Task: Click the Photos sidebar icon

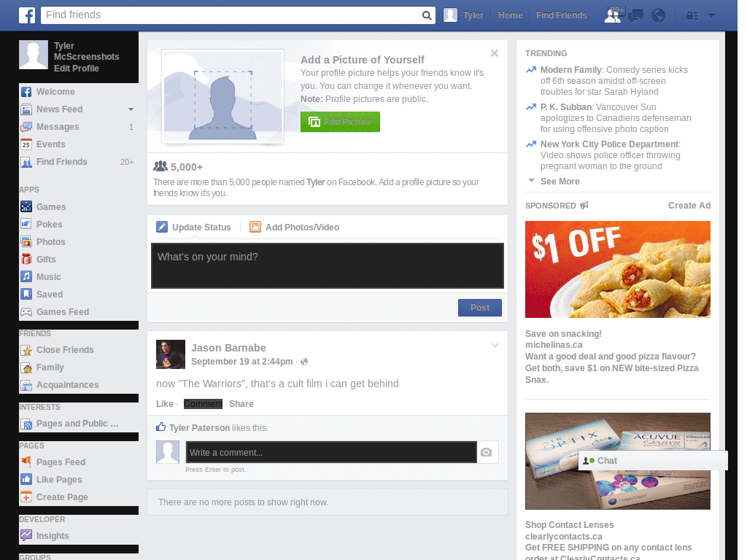Action: click(26, 242)
